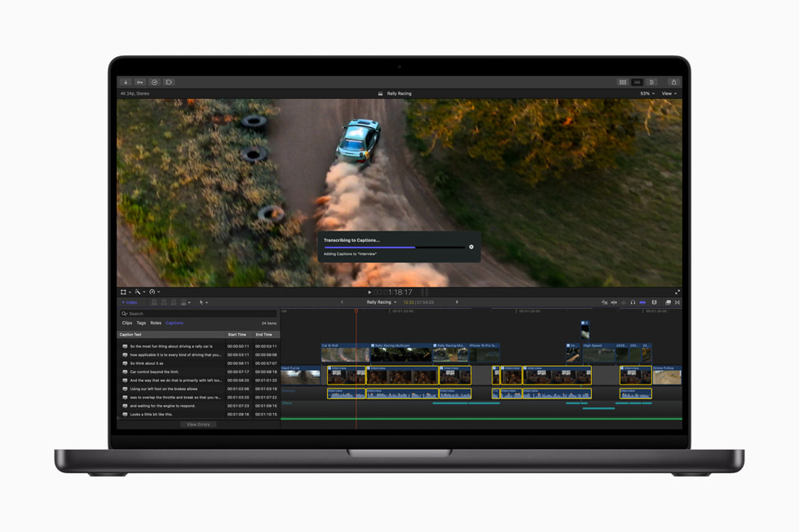Toggle solo for selected clips
This screenshot has width=799, height=532.
(633, 301)
